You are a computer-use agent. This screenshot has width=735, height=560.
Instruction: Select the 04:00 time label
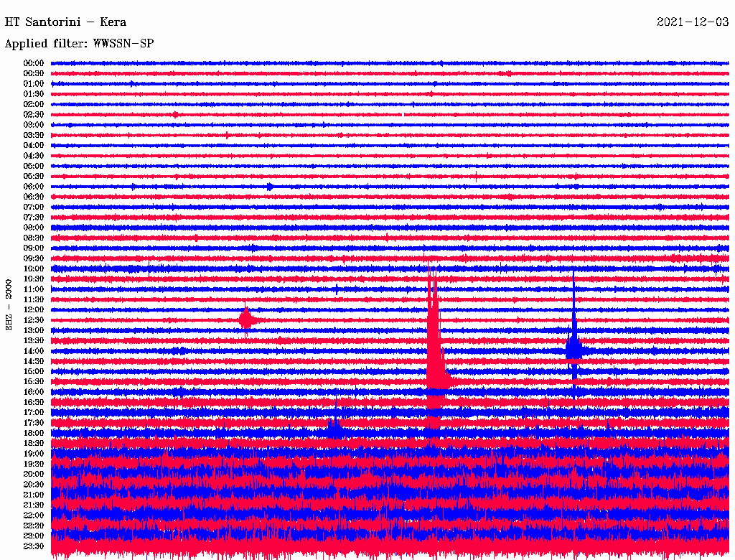click(x=34, y=146)
